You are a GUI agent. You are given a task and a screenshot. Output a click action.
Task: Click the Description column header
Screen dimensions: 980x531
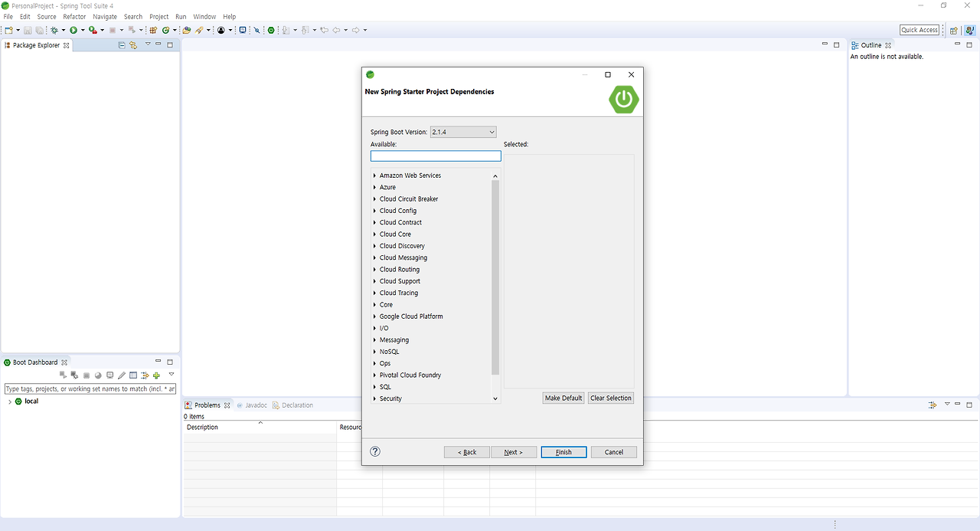click(260, 427)
